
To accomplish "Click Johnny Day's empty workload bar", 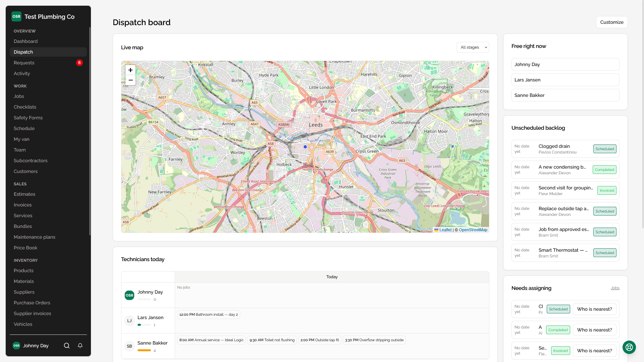I will 144,299.
